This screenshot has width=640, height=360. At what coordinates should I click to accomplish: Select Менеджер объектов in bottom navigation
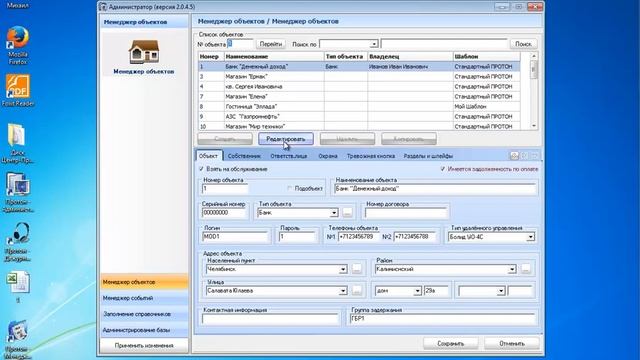click(144, 282)
